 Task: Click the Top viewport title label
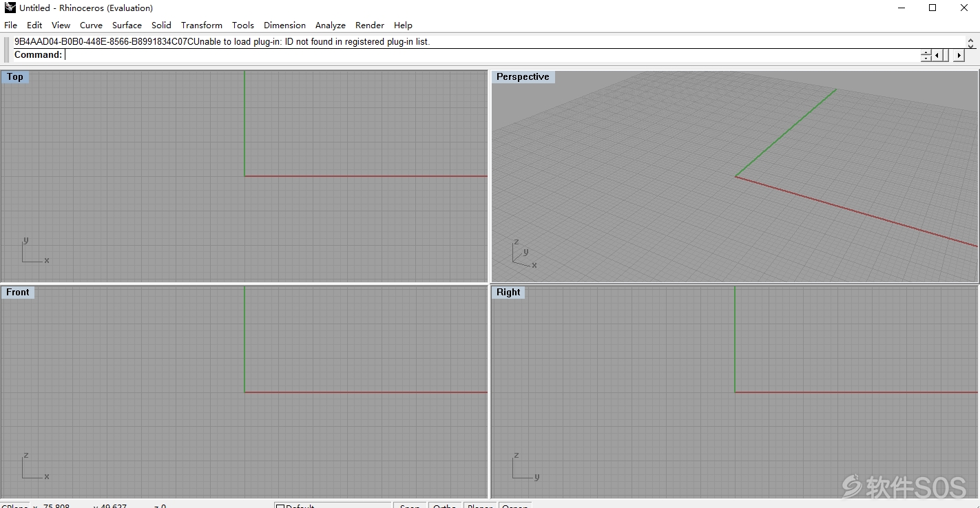(x=15, y=76)
